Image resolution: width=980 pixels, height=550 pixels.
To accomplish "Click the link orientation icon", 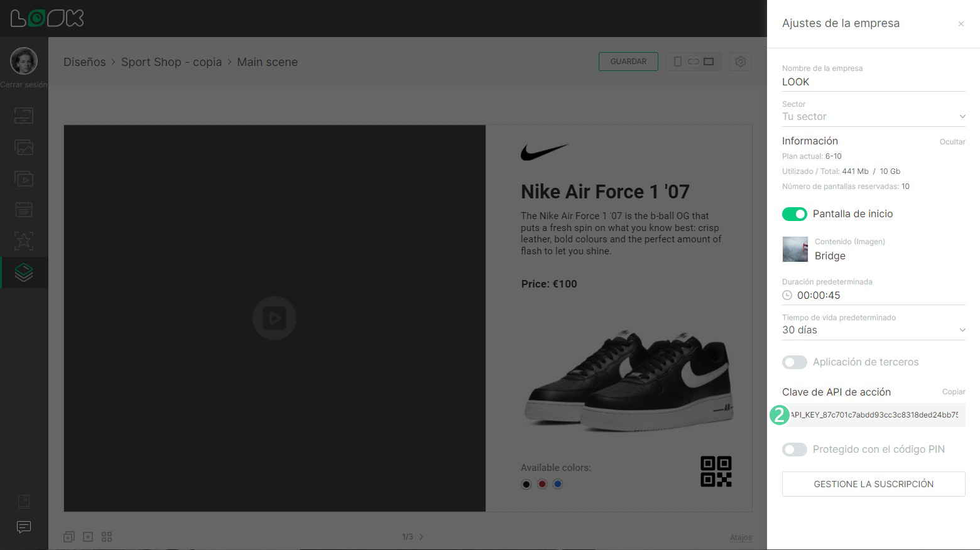I will (694, 62).
